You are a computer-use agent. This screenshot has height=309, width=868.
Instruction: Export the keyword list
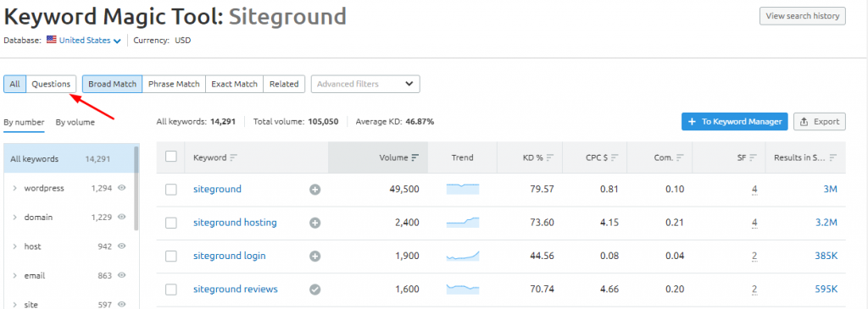(820, 122)
